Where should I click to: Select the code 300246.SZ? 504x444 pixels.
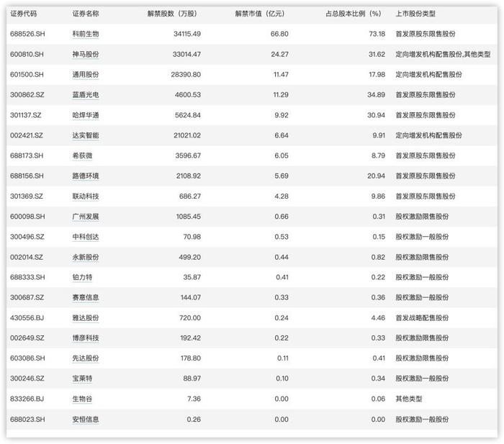pos(27,378)
